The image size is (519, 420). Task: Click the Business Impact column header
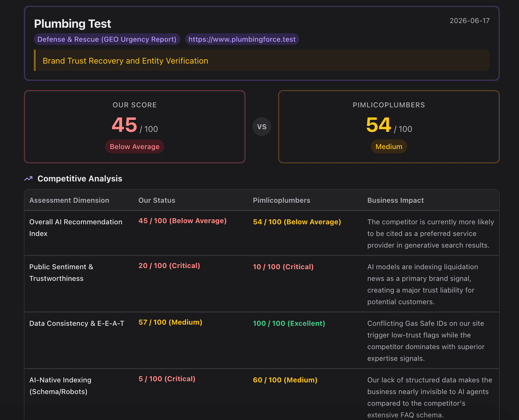pos(396,200)
